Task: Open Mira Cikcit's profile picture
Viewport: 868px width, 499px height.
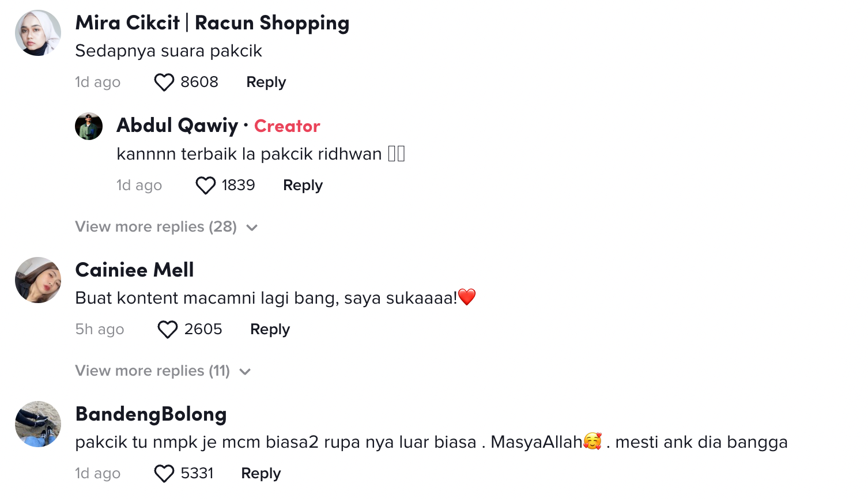Action: 38,33
